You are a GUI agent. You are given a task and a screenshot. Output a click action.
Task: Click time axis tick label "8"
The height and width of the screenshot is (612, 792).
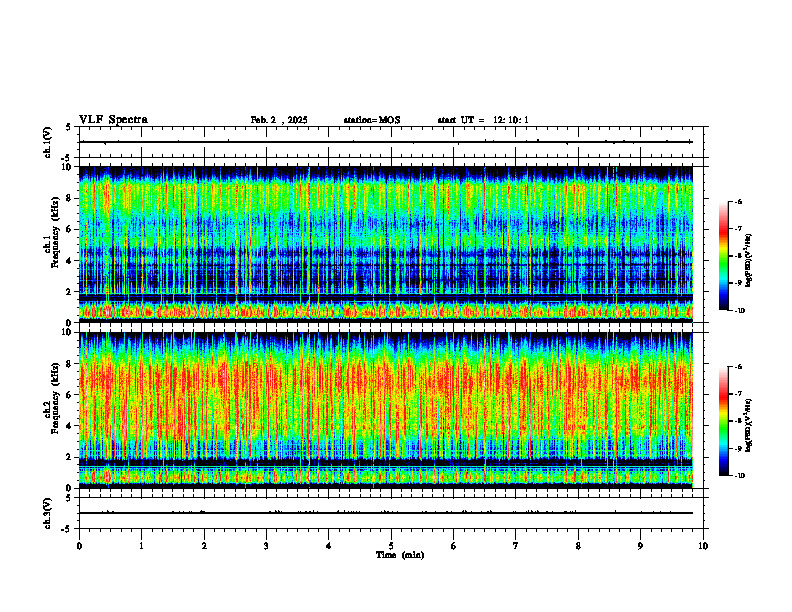pyautogui.click(x=578, y=546)
